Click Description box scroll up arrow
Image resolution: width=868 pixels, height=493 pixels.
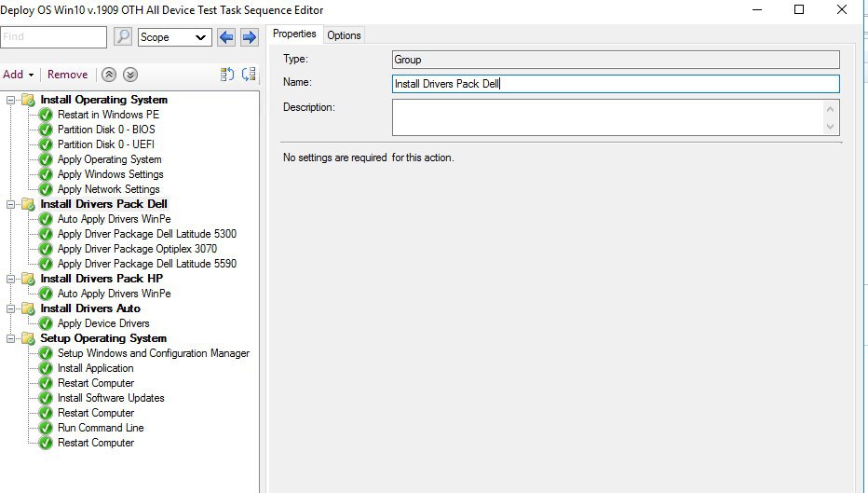click(830, 108)
